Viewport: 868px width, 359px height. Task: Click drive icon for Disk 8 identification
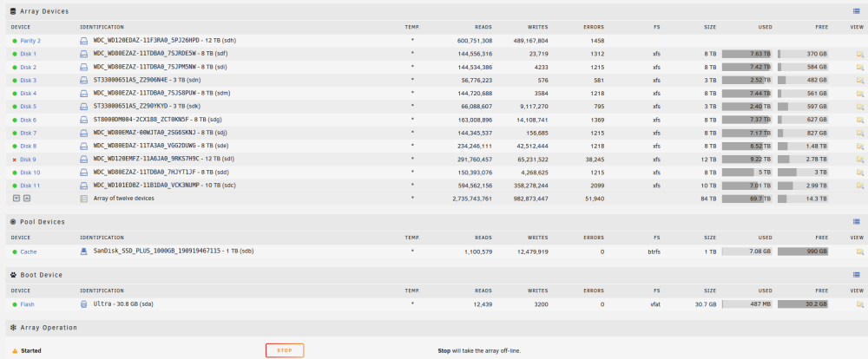pyautogui.click(x=84, y=146)
